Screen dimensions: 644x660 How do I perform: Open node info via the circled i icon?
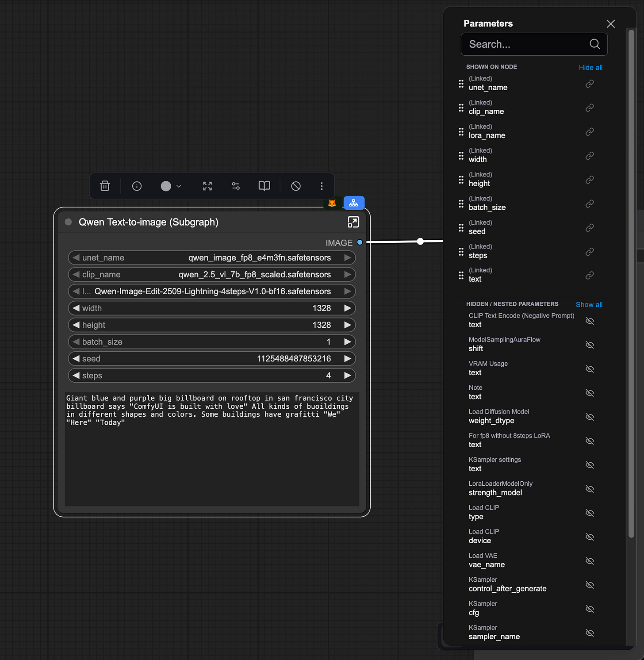click(137, 186)
